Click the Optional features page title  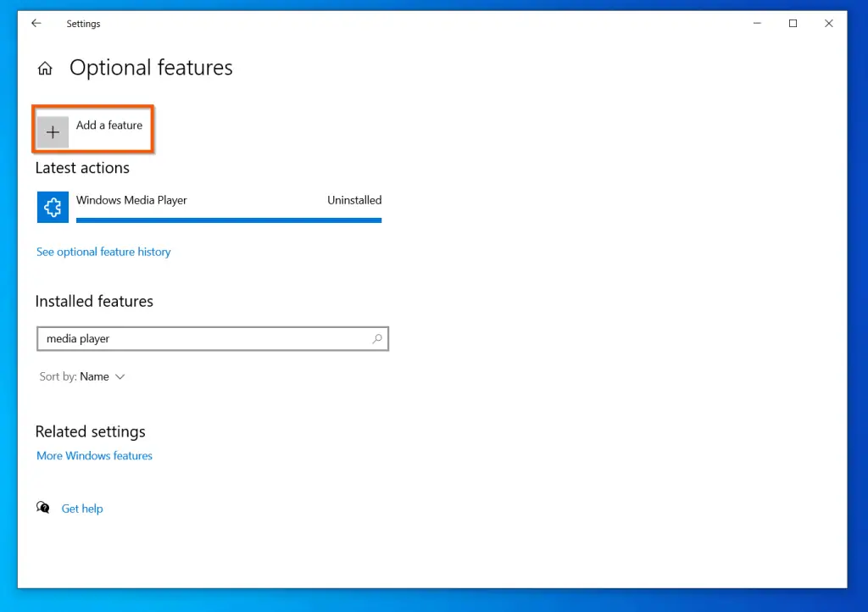151,68
